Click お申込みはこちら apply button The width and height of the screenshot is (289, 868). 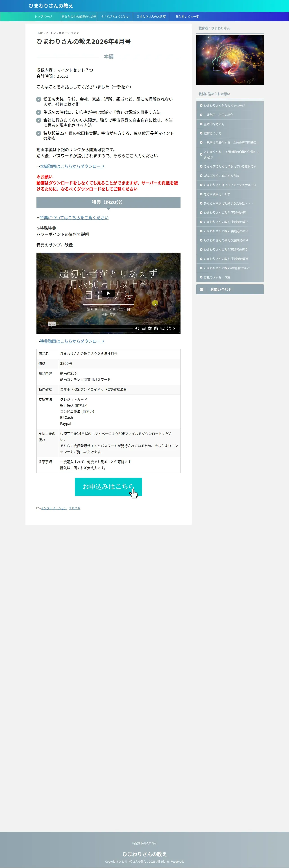108,487
